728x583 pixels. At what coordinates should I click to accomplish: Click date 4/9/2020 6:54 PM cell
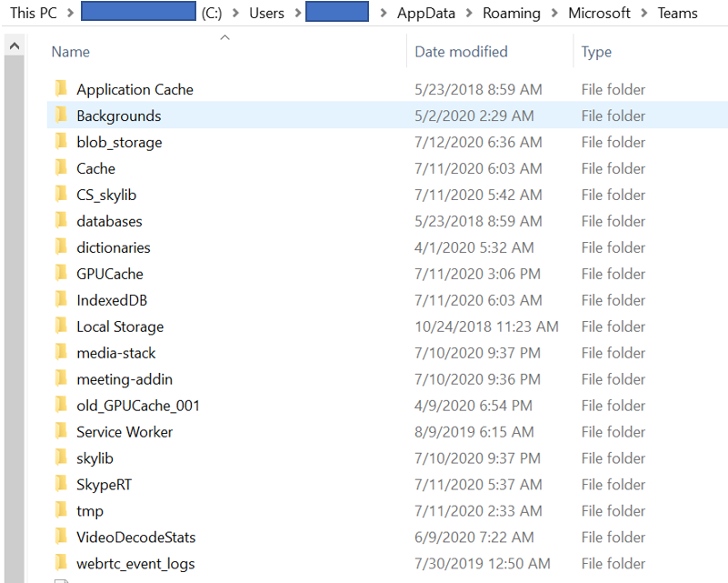pyautogui.click(x=474, y=406)
